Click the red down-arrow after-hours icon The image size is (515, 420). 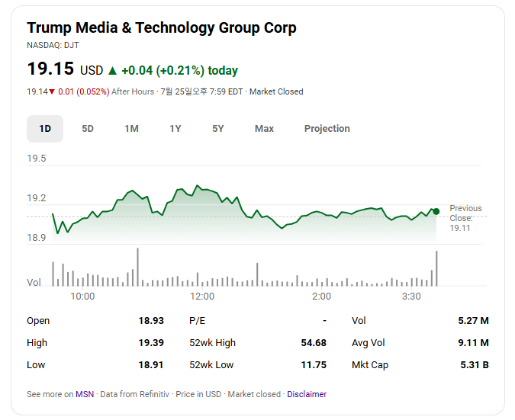52,92
